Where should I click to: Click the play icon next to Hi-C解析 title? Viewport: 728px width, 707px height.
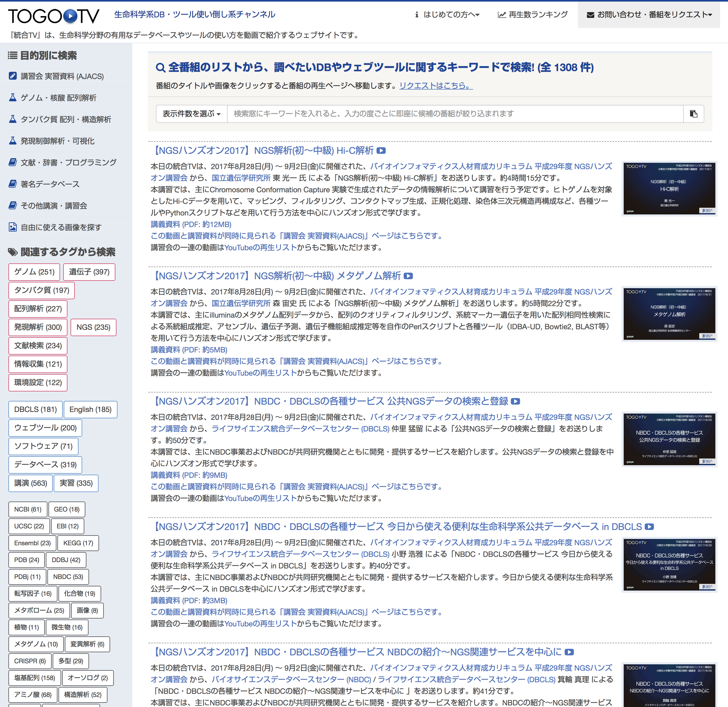(x=381, y=151)
